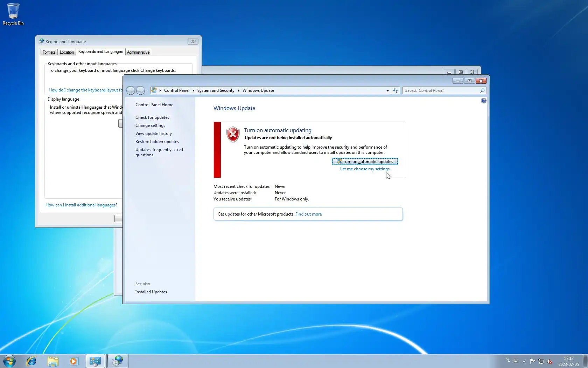Click How do I change the keyboard layout link

(85, 90)
